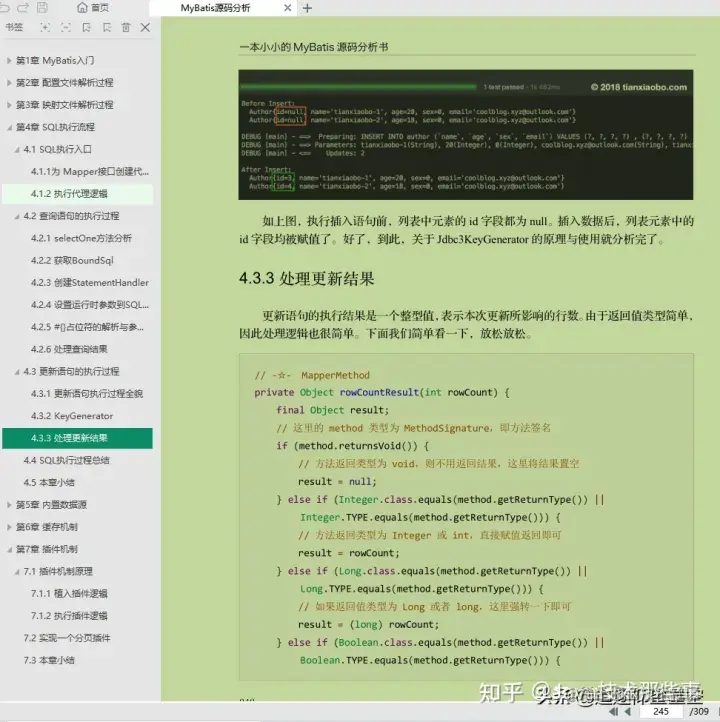Go to 4.3.2 KeyGenerator bookmark
Screen dimensions: 720x722
(72, 416)
